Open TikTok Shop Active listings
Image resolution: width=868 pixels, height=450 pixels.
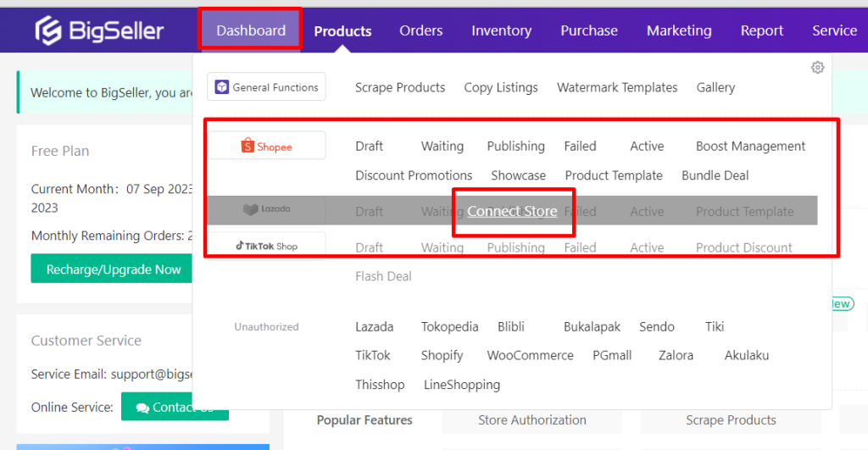pos(647,247)
